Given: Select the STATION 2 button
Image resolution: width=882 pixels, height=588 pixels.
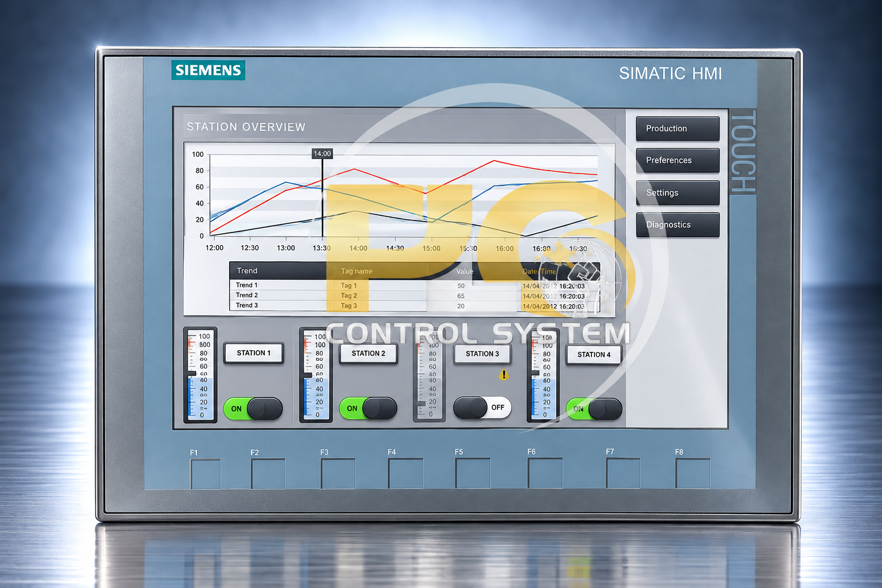Looking at the screenshot, I should coord(369,354).
